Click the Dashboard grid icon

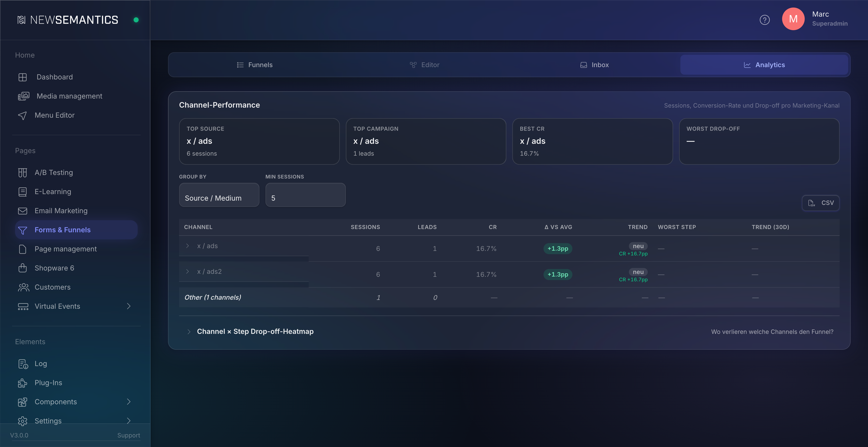23,77
